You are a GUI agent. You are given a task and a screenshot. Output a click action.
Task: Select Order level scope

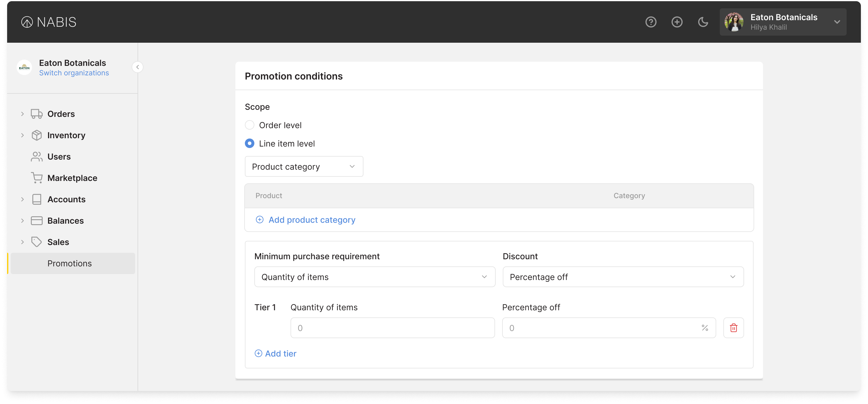249,125
